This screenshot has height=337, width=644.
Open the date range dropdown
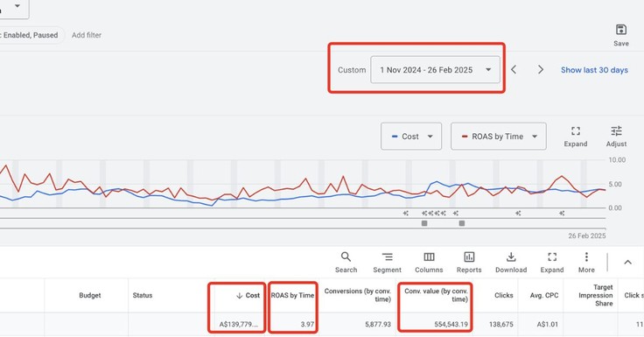pos(435,70)
